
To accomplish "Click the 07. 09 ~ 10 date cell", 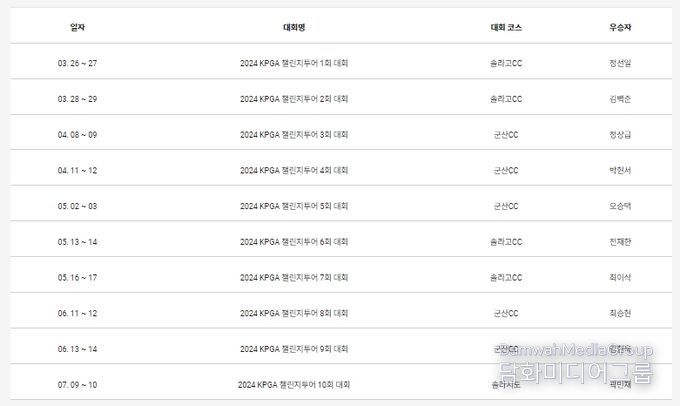I will 77,385.
